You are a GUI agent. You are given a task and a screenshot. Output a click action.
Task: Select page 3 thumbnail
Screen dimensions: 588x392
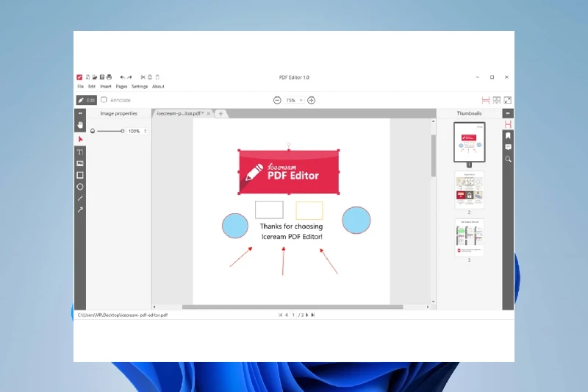pyautogui.click(x=469, y=238)
